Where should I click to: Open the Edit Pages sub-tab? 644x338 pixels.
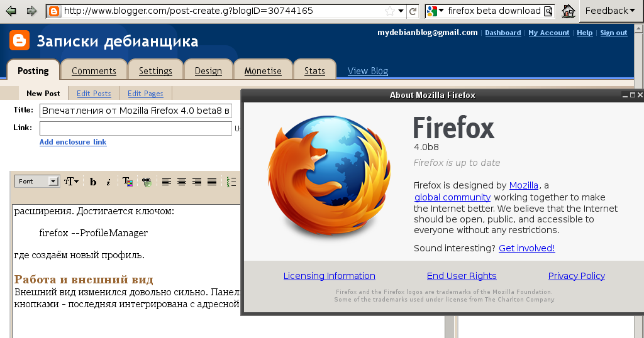145,94
